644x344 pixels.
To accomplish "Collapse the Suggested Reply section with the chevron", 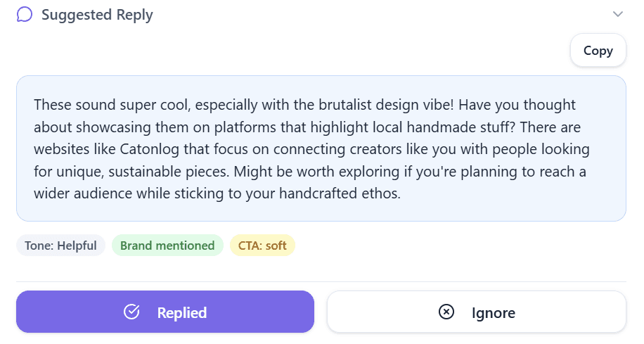I will click(x=618, y=14).
